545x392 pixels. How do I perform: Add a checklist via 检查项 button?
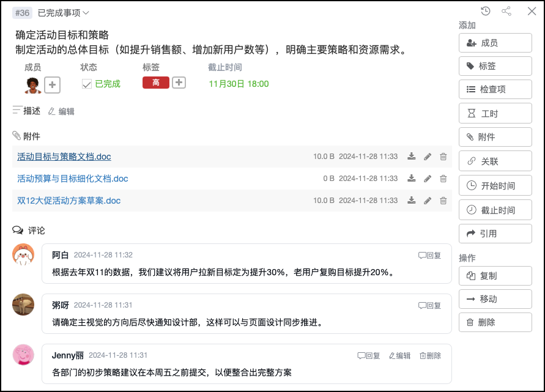tap(495, 89)
